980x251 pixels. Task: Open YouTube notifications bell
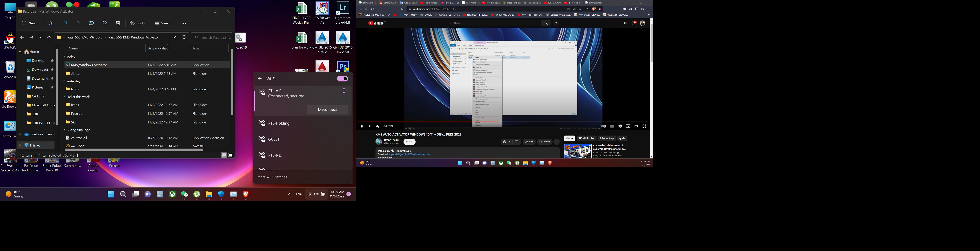[633, 23]
